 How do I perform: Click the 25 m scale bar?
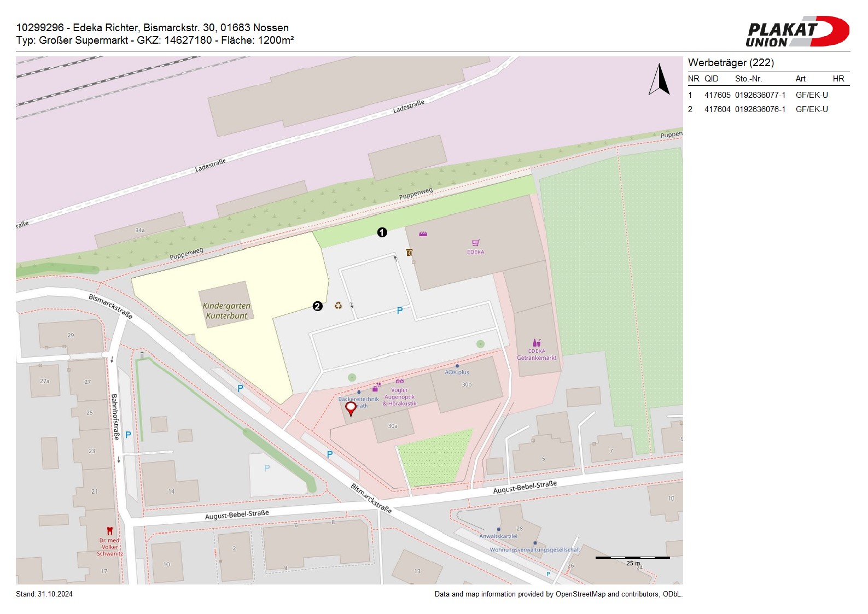coord(632,558)
